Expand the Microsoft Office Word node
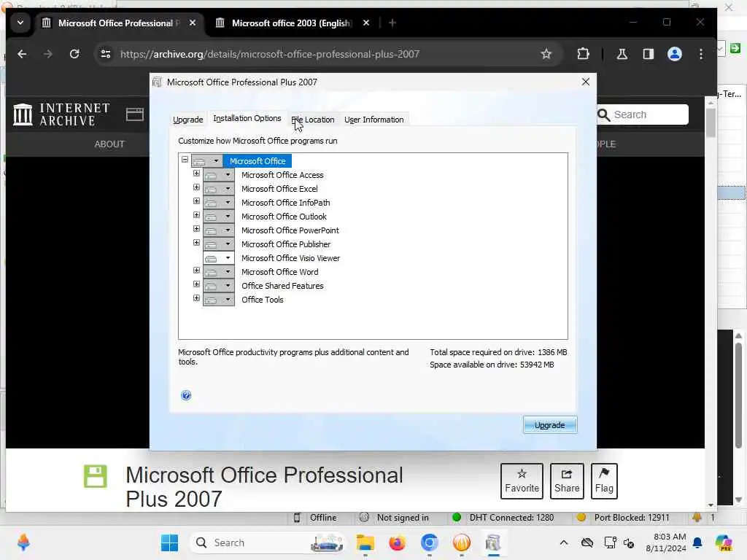747x560 pixels. 196,271
